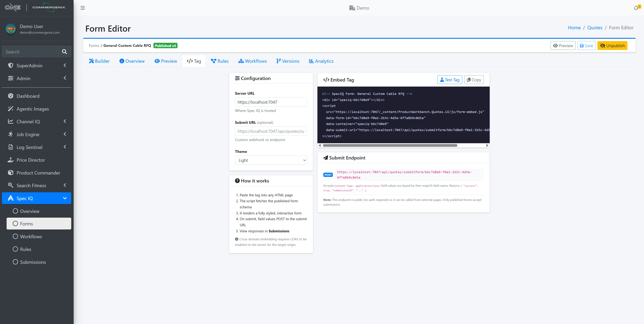The height and width of the screenshot is (324, 644).
Task: Switch to the Overview tab in Form Editor
Action: coord(132,61)
